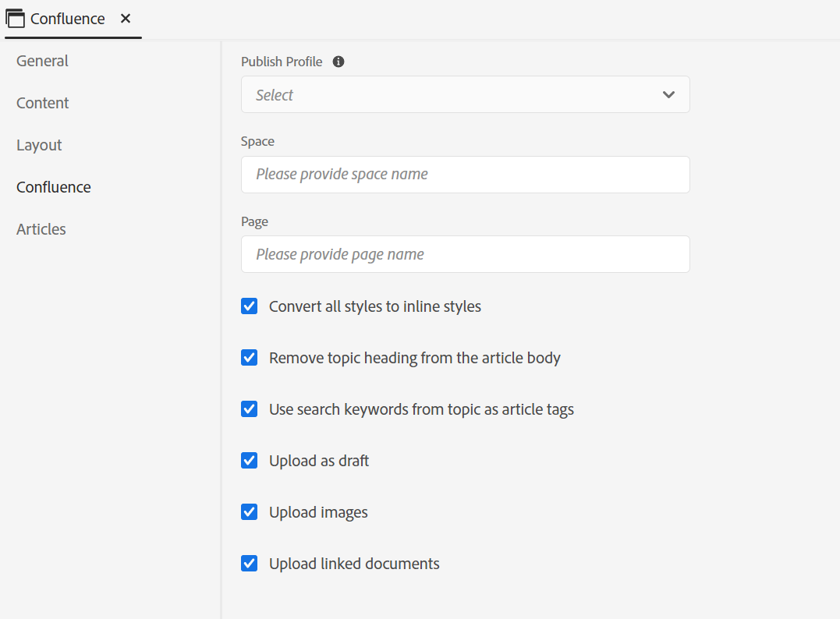
Task: Disable 'Upload linked documents'
Action: point(249,563)
